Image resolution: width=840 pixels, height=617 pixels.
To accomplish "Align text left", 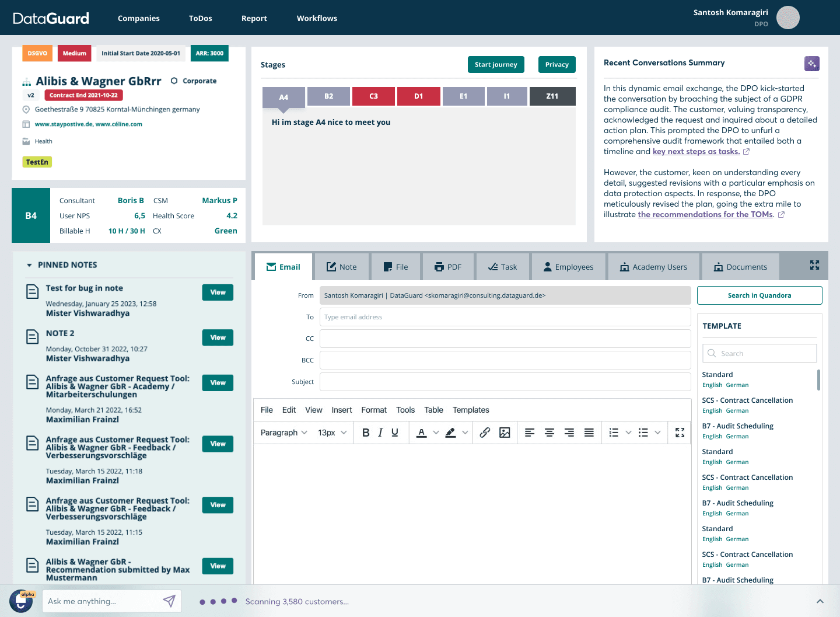I will coord(530,433).
